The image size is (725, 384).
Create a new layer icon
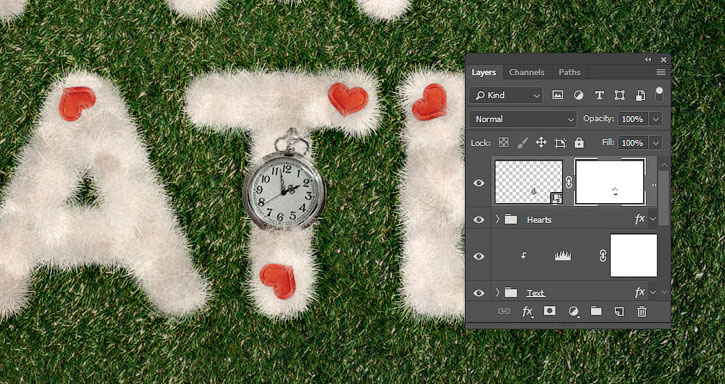(x=619, y=312)
